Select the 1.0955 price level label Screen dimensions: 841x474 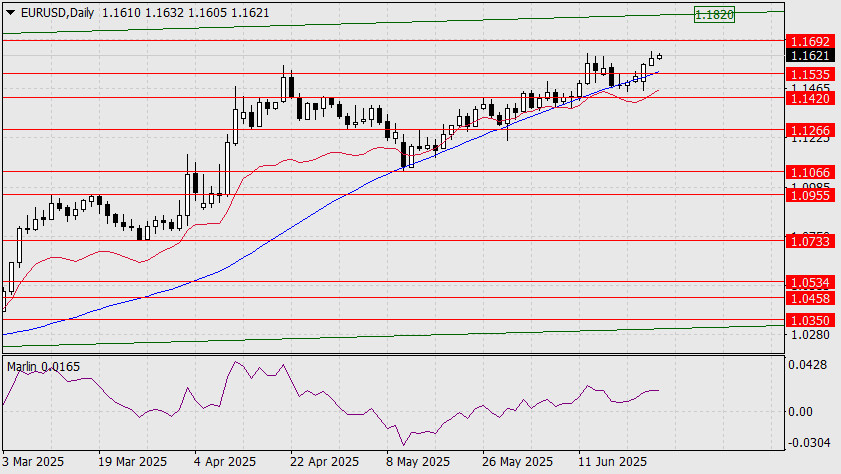(x=810, y=195)
